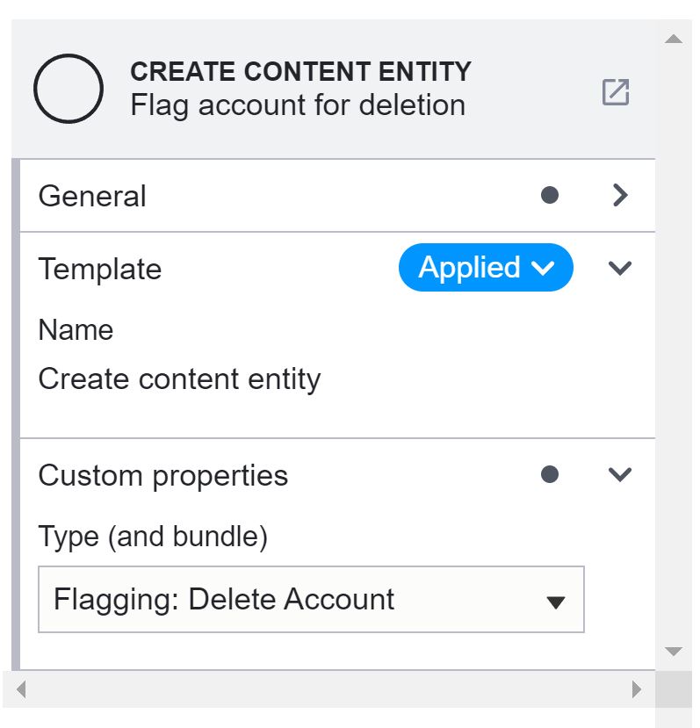
Task: Click the circle task icon for Create Content Entity
Action: [x=68, y=87]
